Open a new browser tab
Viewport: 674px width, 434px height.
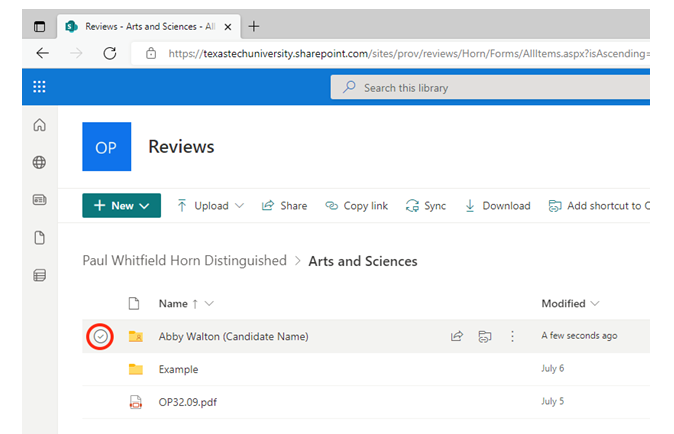pyautogui.click(x=254, y=27)
